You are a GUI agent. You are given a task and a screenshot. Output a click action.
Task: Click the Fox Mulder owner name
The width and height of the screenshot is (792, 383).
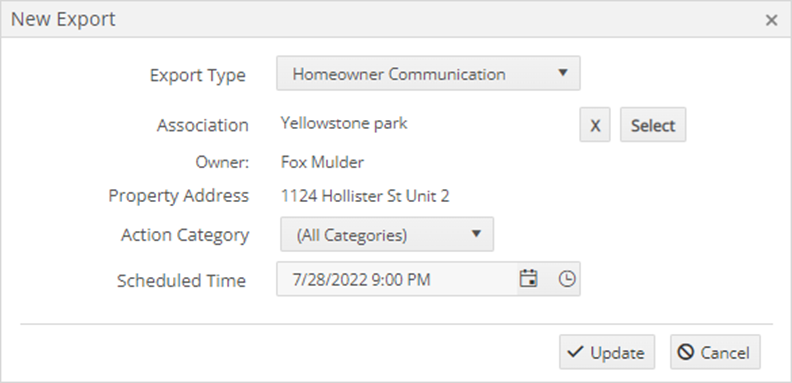point(322,162)
